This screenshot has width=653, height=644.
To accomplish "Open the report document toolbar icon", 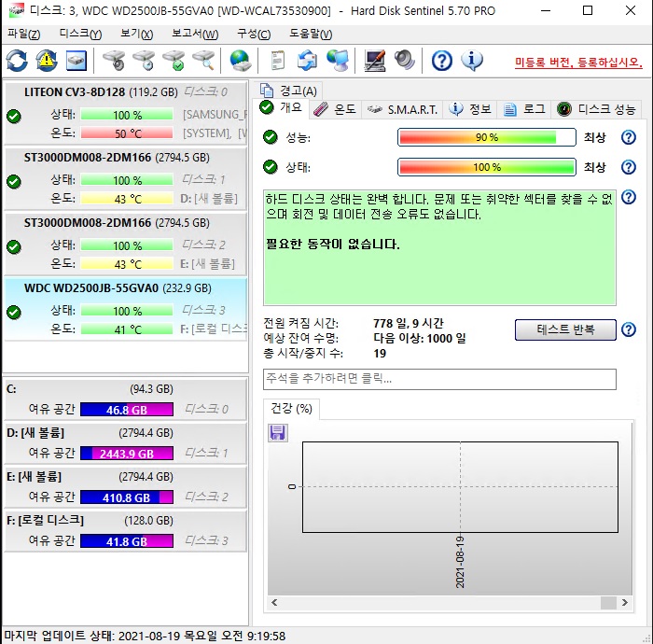I will click(x=278, y=61).
